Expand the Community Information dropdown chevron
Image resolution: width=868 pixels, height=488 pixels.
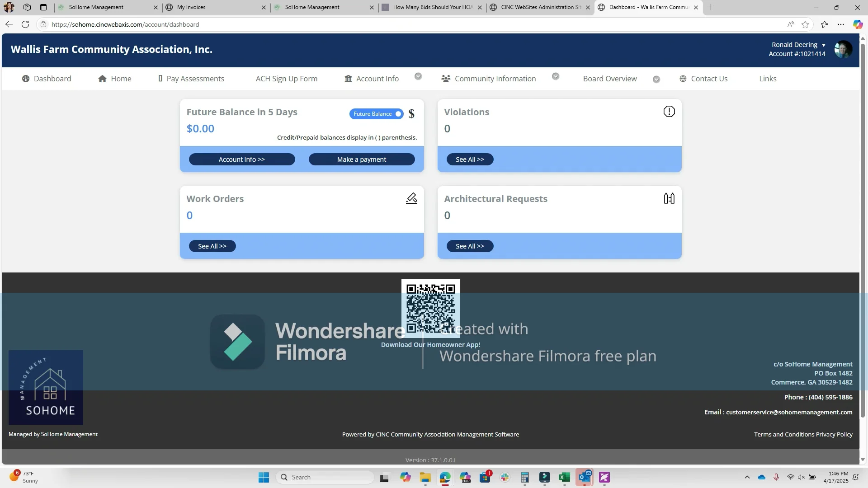pos(556,76)
